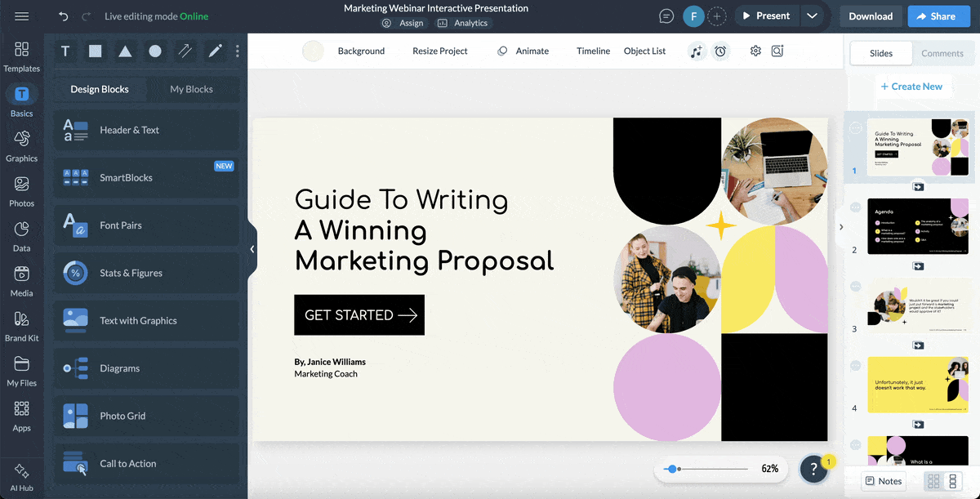Open the Timeline menu item

click(x=593, y=51)
